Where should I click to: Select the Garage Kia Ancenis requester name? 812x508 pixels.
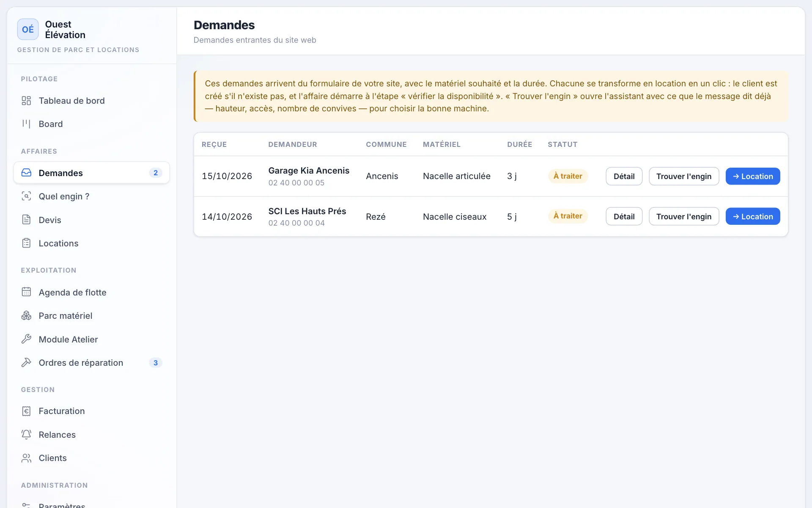309,171
